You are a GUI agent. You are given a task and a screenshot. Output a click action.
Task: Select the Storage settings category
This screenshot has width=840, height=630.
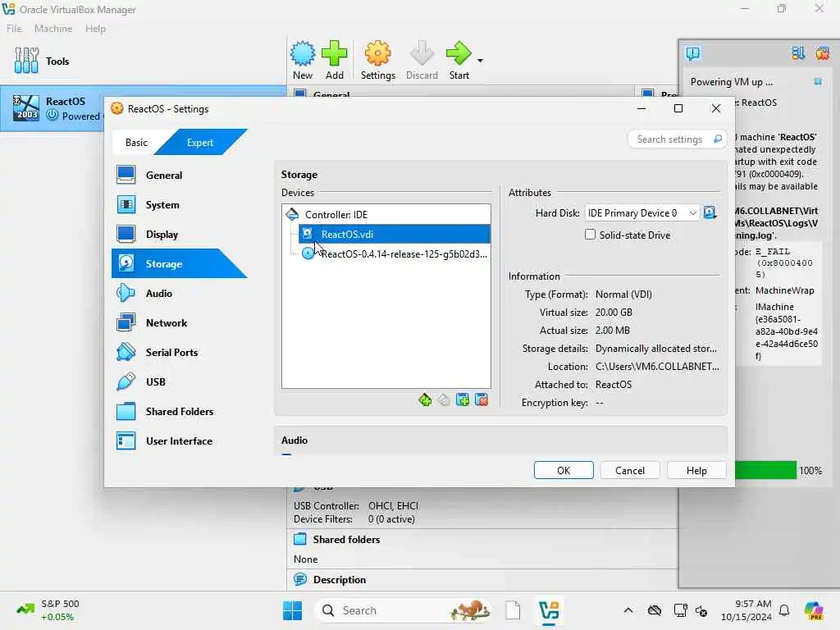[x=180, y=263]
